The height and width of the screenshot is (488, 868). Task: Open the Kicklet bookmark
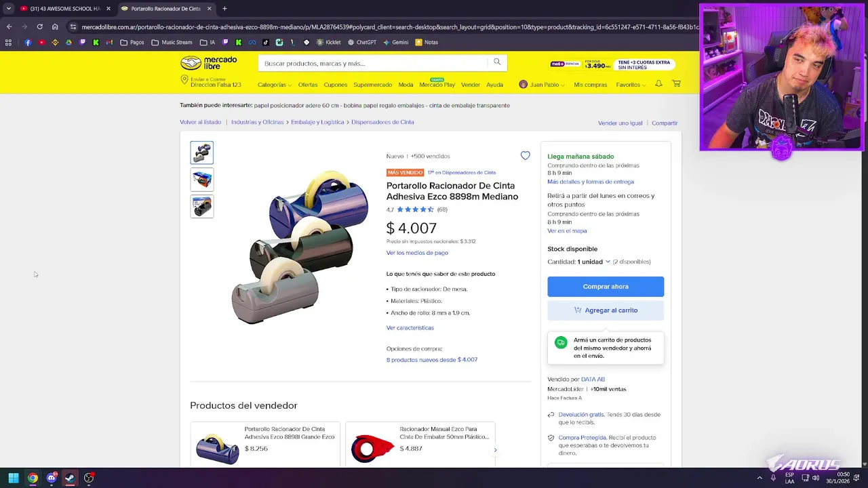pos(328,42)
